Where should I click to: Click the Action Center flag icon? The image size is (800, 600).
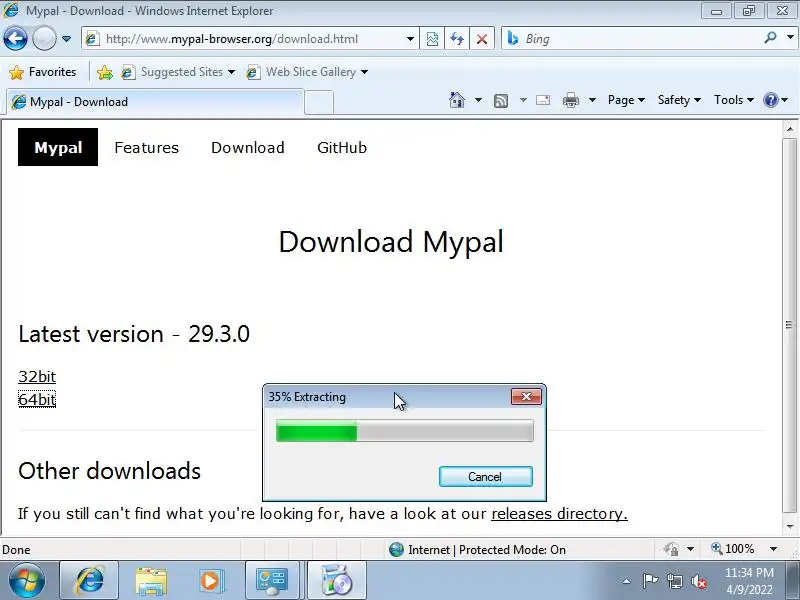[x=650, y=581]
